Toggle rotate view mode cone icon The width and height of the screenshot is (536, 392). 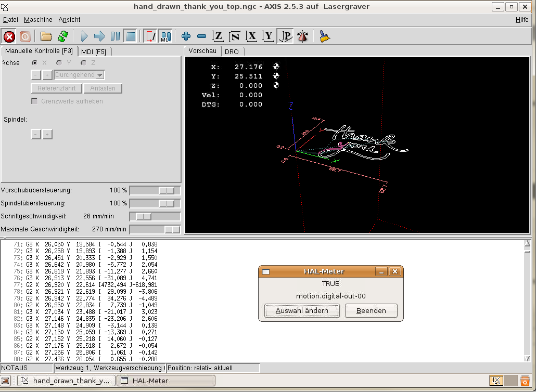302,36
